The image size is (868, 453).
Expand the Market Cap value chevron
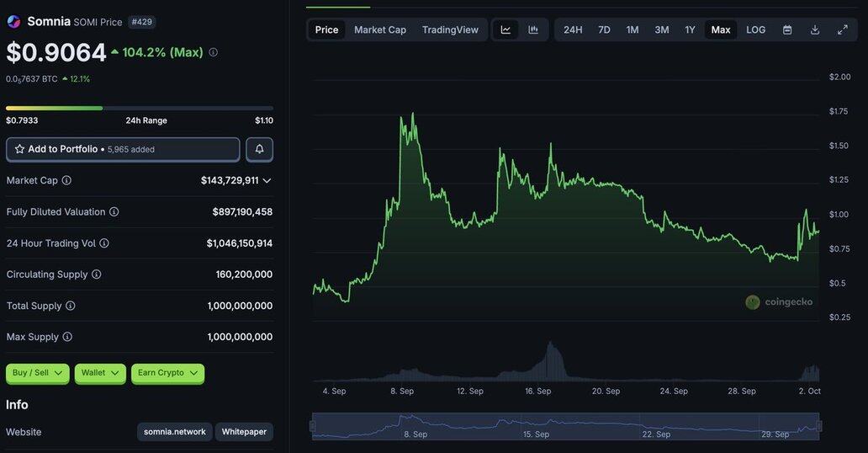(267, 180)
